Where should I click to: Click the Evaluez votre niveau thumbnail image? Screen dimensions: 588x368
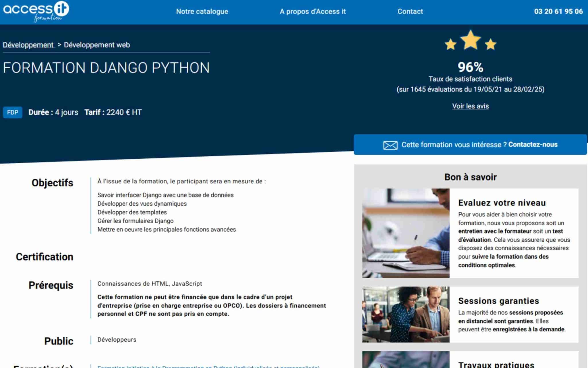[x=406, y=233]
